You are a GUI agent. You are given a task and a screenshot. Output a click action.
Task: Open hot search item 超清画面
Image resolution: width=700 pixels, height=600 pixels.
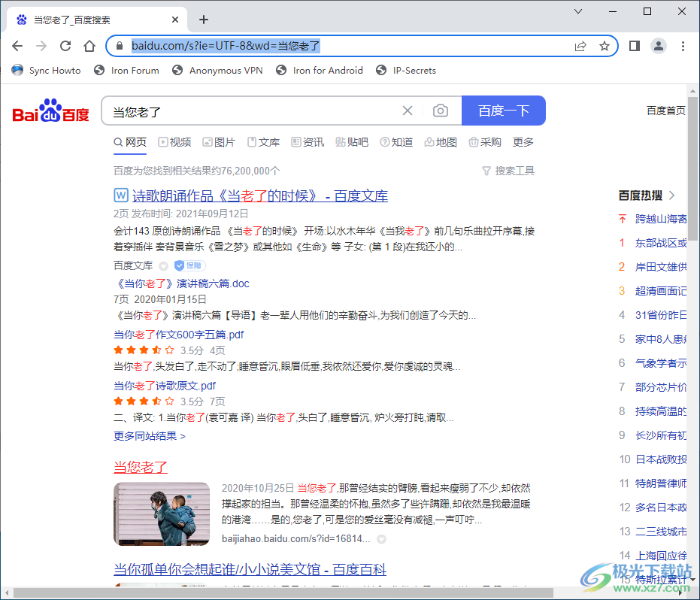pyautogui.click(x=661, y=292)
